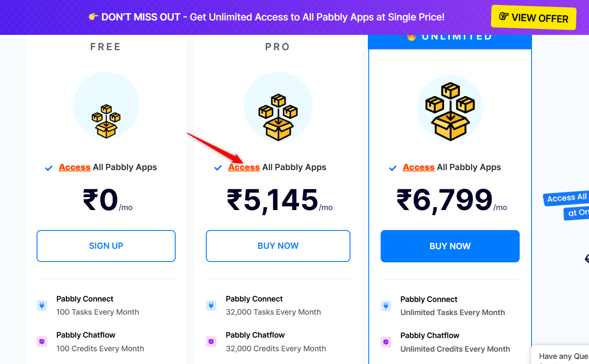Open the Access link under Pro plan
589x364 pixels.
[244, 168]
